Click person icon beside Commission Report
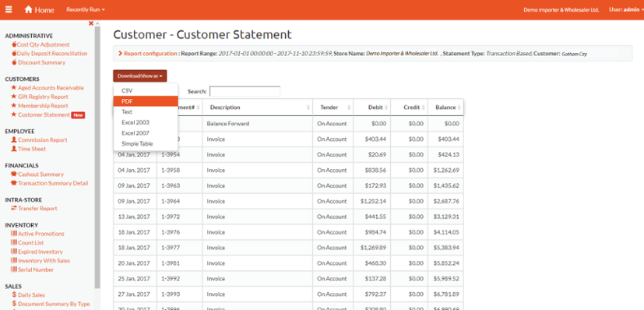The image size is (644, 310). 14,139
